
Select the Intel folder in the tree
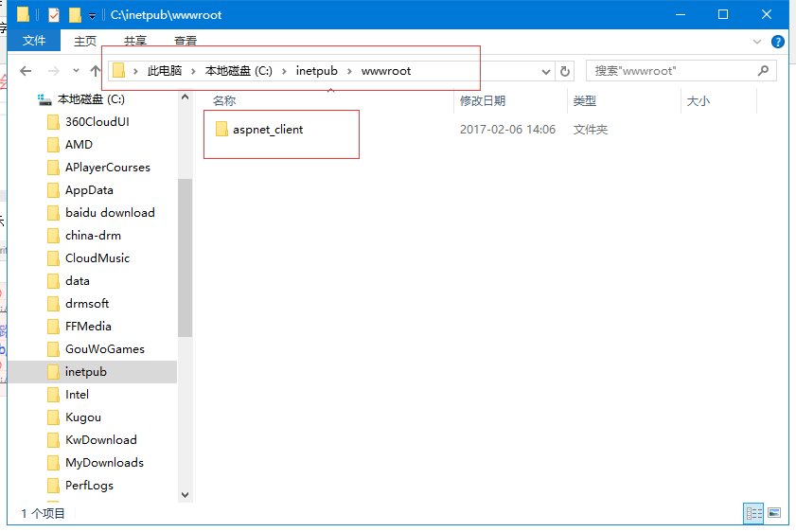click(77, 395)
